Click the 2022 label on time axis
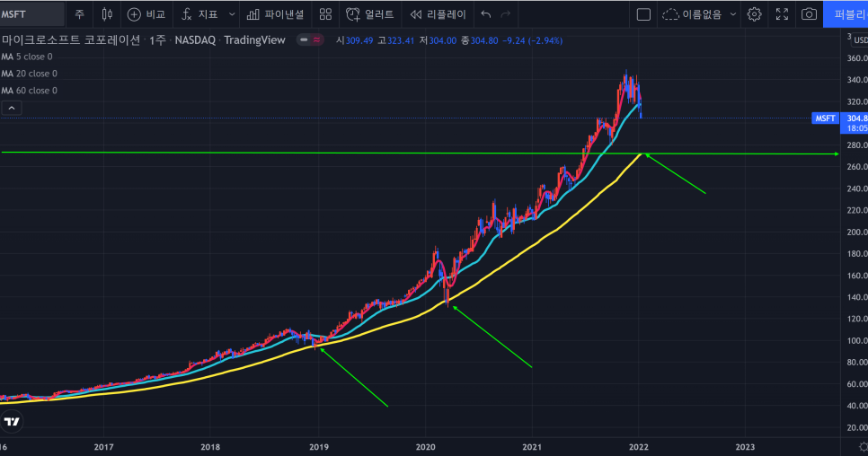The image size is (868, 456). 638,447
